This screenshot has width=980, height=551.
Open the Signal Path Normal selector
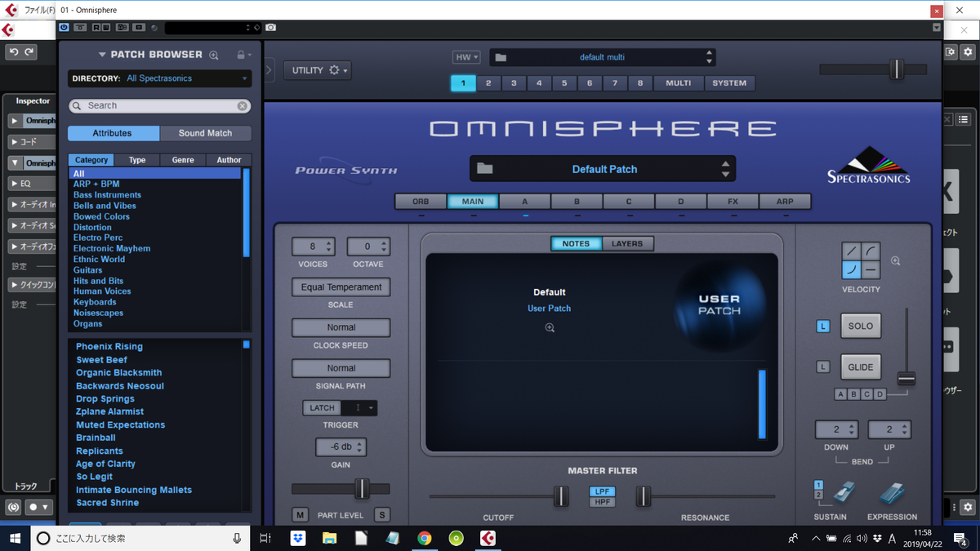341,368
